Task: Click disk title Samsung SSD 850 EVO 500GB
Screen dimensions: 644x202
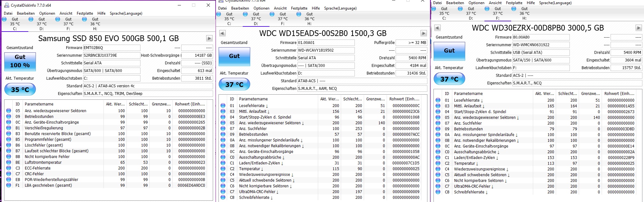Action: (109, 39)
